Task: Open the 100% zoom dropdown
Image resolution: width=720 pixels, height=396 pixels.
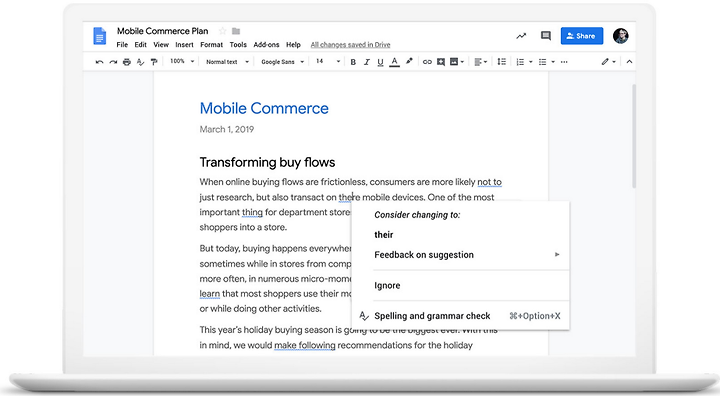Action: tap(182, 61)
